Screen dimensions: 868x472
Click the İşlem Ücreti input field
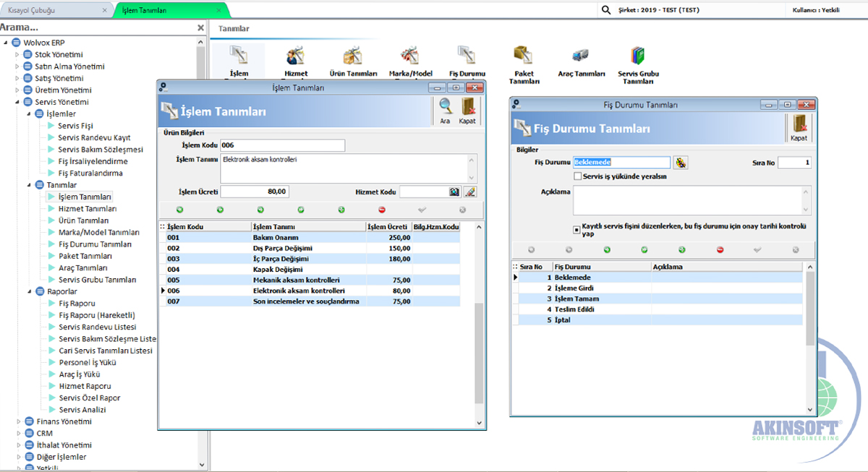pos(256,192)
